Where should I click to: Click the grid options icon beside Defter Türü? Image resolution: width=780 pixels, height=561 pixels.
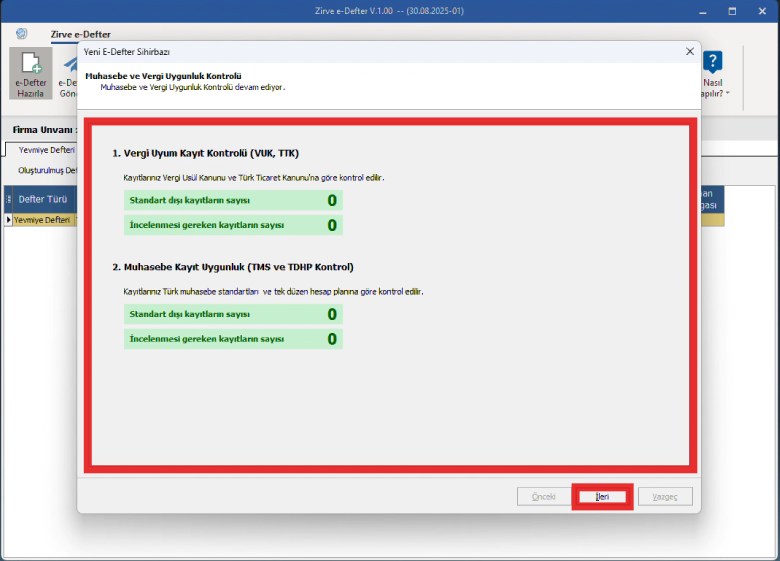tap(8, 199)
